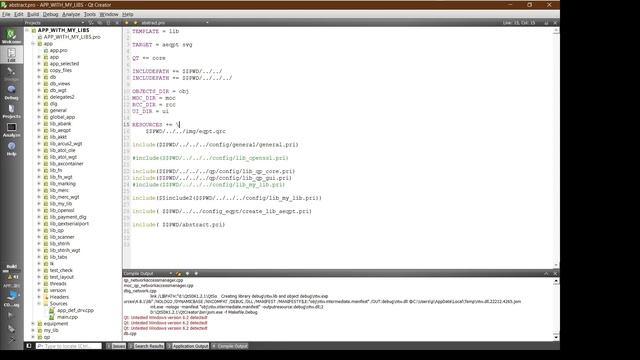This screenshot has height=360, width=640.
Task: Expand the lib_openssl folder
Action: [39, 210]
